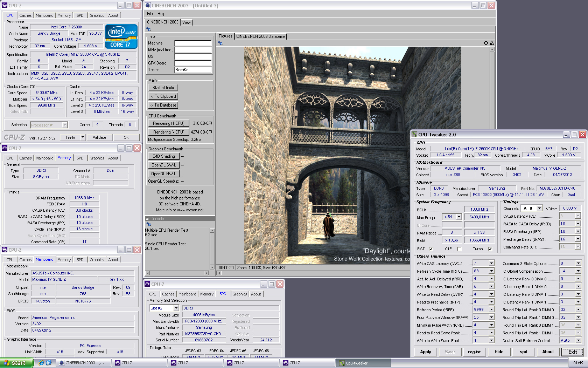Viewport: 588px width, 368px height.
Task: Enable the C1E checkbox
Action: point(459,249)
